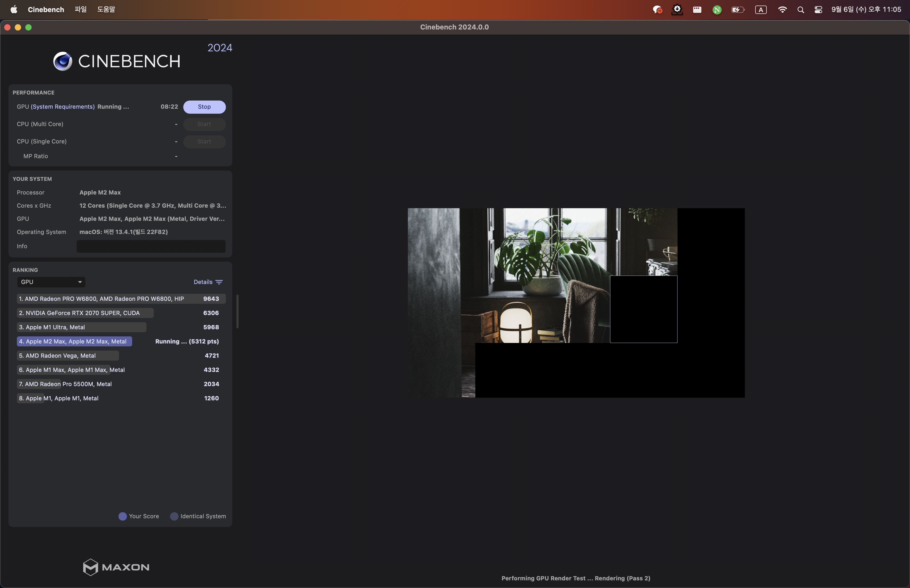This screenshot has height=588, width=910.
Task: Select the GPU dropdown ranking filter
Action: click(50, 282)
